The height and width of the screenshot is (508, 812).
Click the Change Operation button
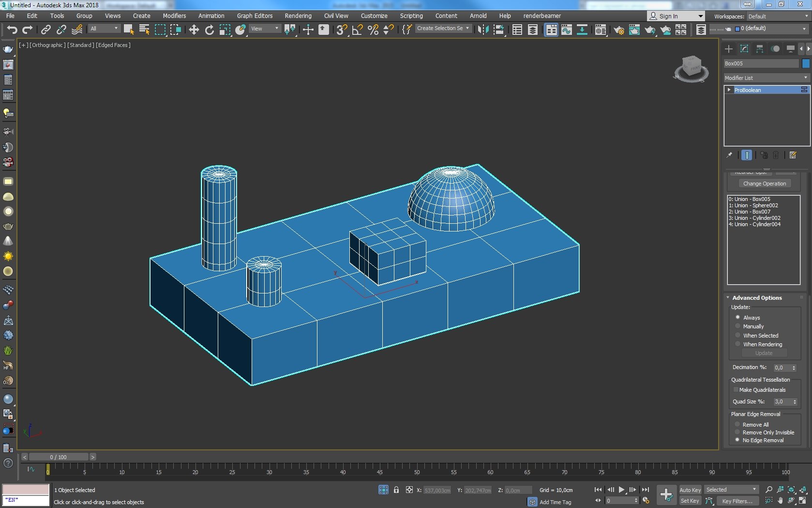coord(765,183)
